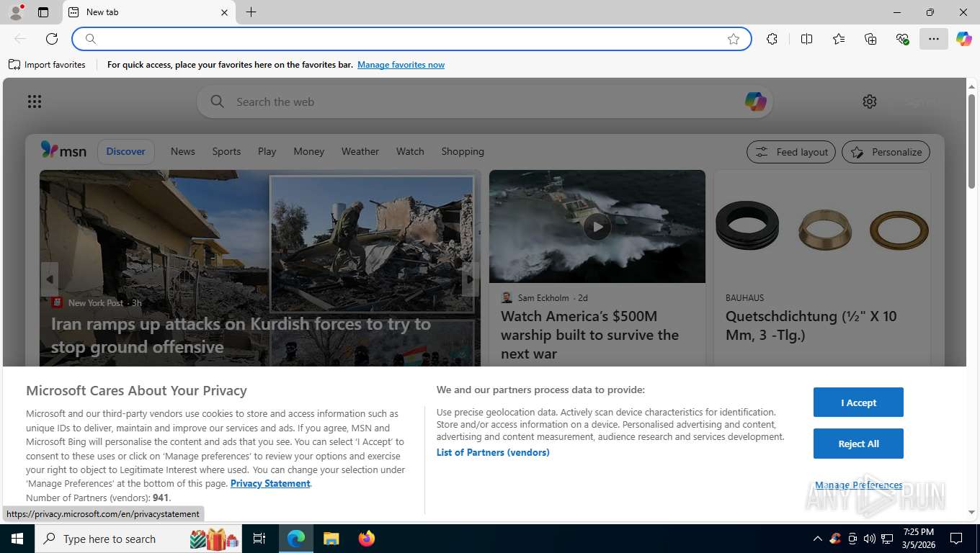Open Manage favorites now link
Image resolution: width=980 pixels, height=553 pixels.
click(x=401, y=65)
